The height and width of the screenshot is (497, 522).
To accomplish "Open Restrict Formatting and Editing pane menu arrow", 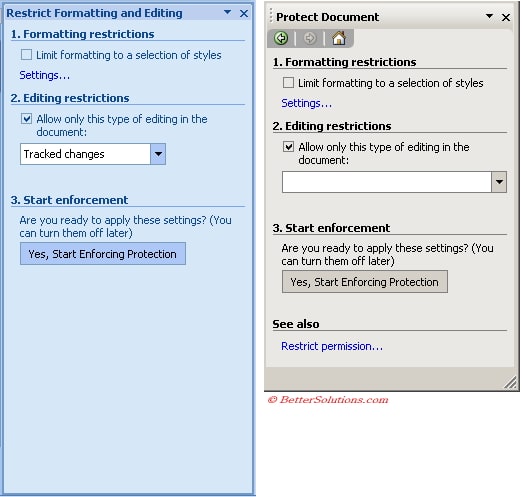I will pos(227,12).
